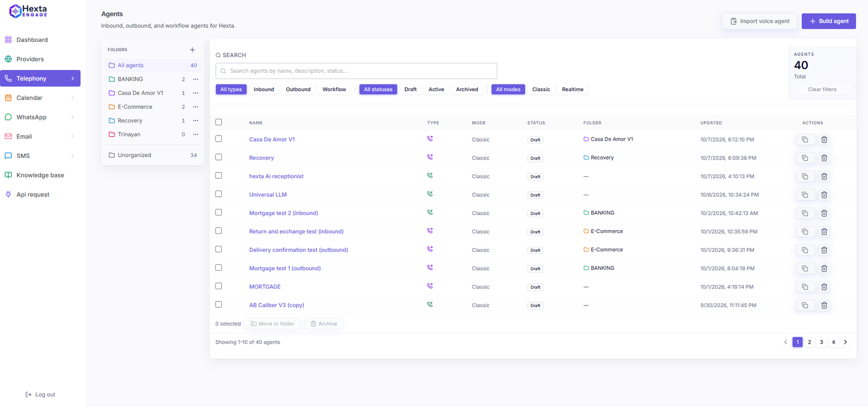
Task: Open options for BANKING folder
Action: click(195, 79)
